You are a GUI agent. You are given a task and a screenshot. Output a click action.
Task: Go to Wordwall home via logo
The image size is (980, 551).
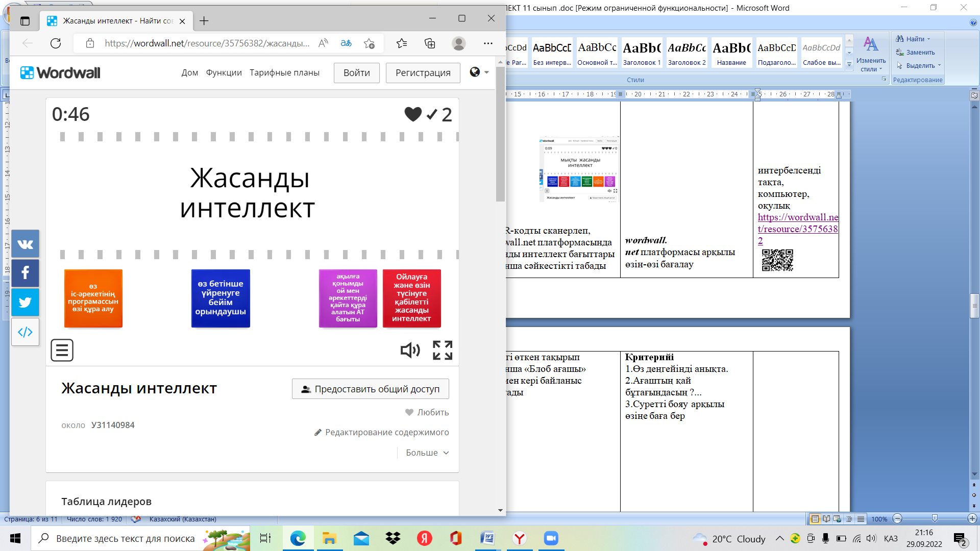click(60, 72)
